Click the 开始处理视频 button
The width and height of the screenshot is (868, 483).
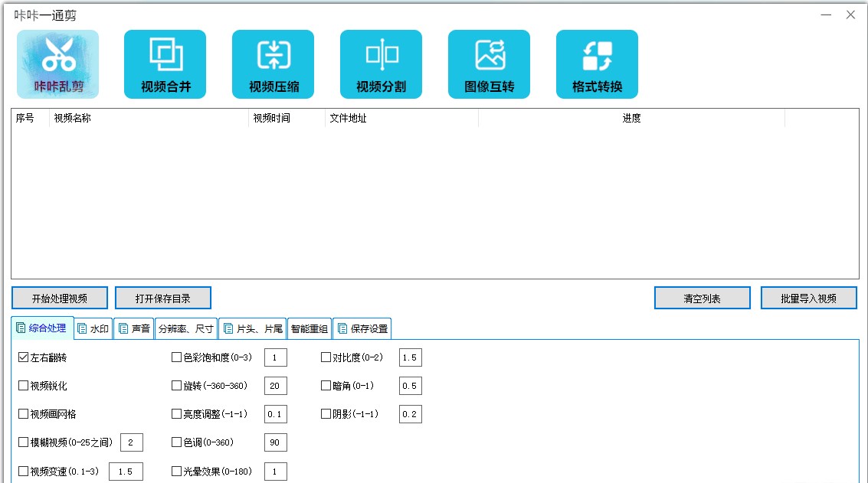60,299
